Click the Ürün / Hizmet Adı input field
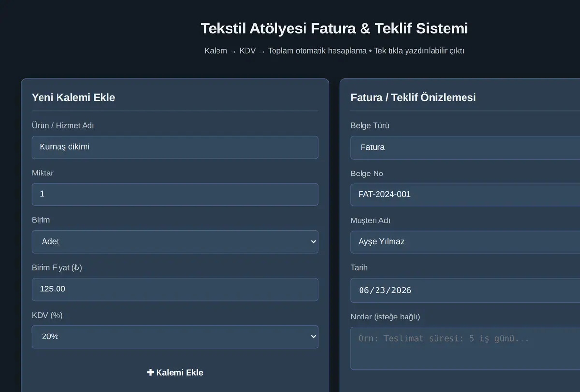Viewport: 580px width, 392px height. coord(175,147)
